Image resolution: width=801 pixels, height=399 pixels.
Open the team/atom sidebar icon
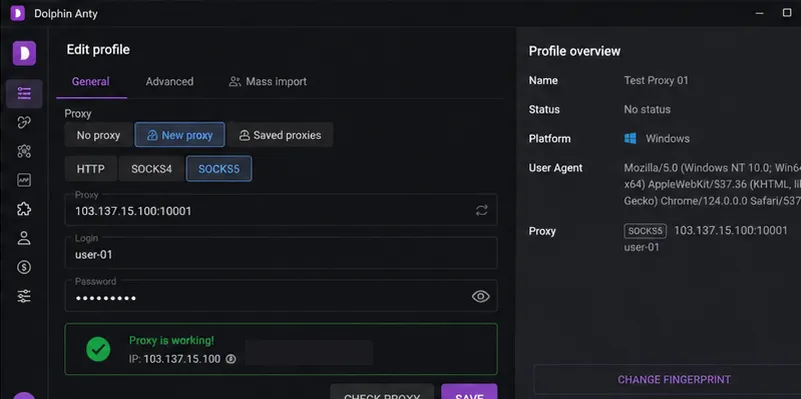24,151
